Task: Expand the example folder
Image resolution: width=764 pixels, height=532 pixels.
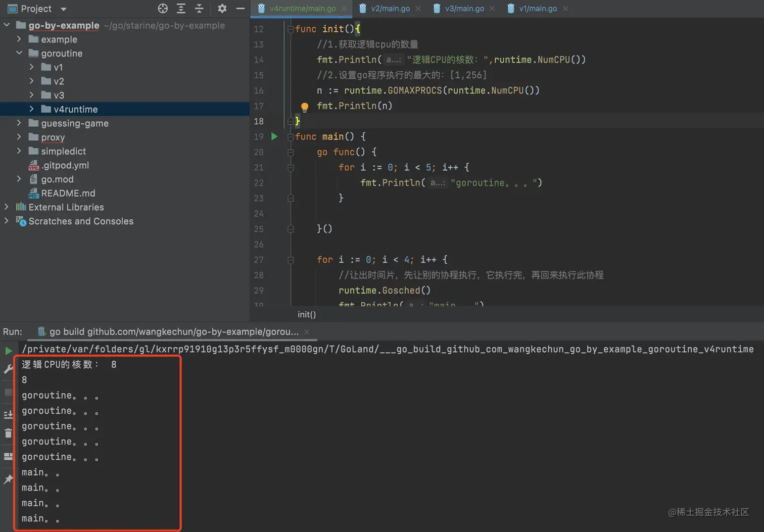Action: pos(19,39)
